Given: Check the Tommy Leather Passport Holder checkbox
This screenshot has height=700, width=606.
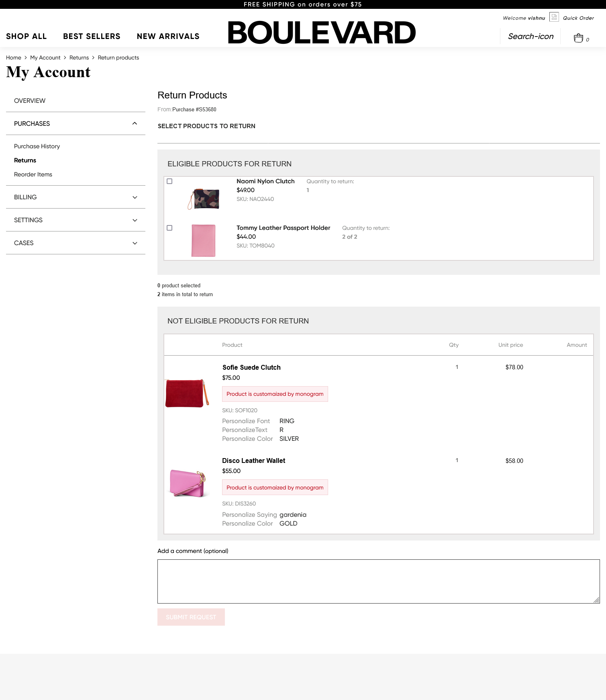Looking at the screenshot, I should coord(169,228).
